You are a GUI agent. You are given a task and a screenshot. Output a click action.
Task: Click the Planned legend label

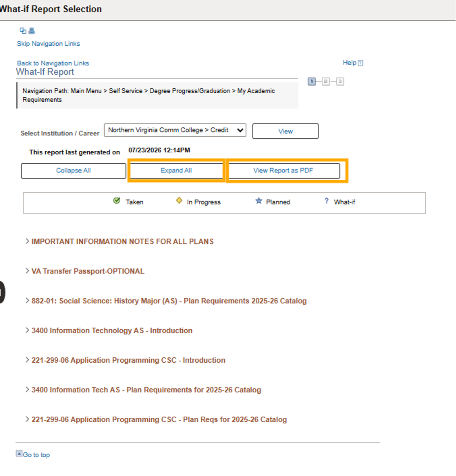[x=278, y=202]
